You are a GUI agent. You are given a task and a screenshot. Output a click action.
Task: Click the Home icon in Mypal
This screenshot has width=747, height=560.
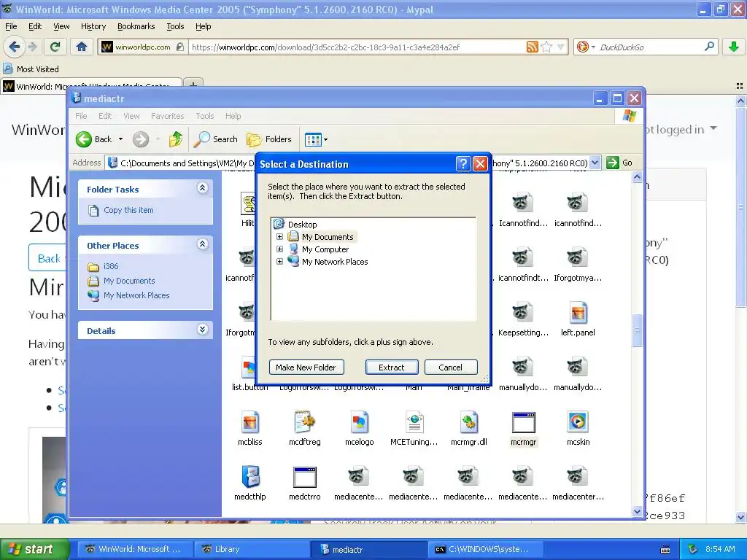point(82,47)
